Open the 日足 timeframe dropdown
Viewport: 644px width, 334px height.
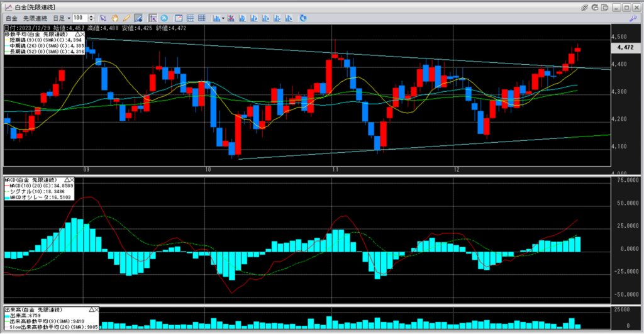click(x=60, y=18)
